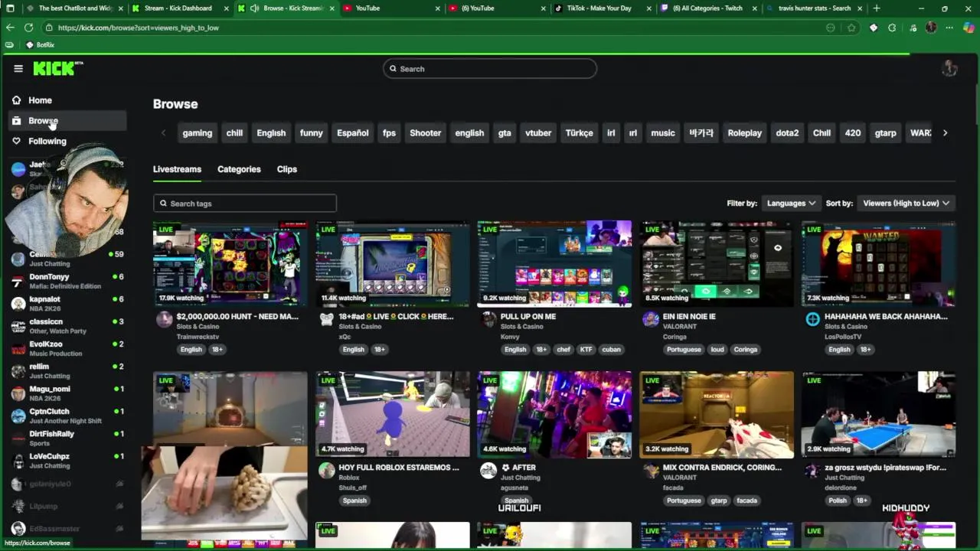Open a new browser tab

[x=877, y=8]
